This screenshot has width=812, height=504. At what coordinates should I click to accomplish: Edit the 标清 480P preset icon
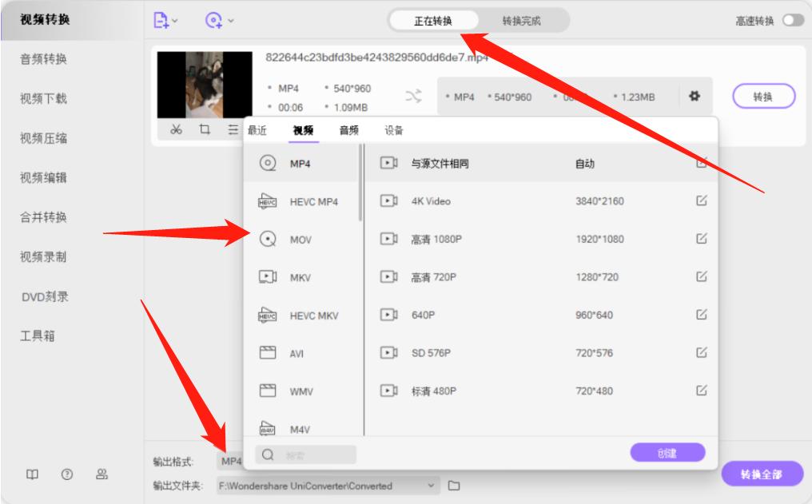point(701,390)
